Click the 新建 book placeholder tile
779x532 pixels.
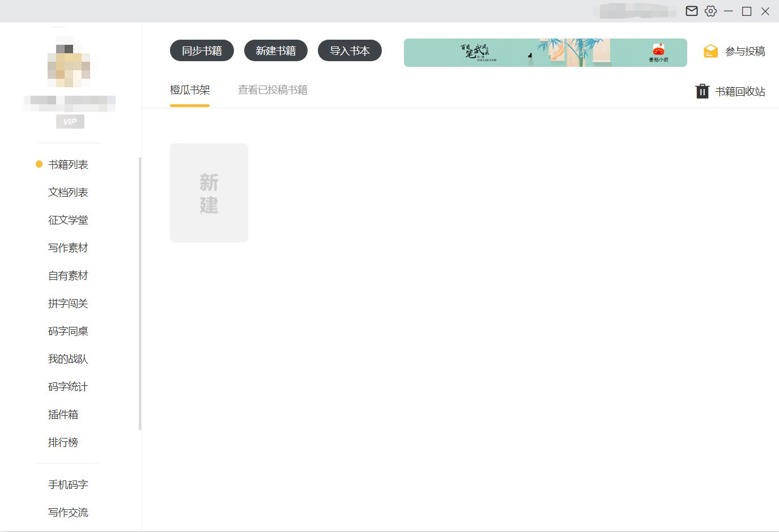point(209,193)
